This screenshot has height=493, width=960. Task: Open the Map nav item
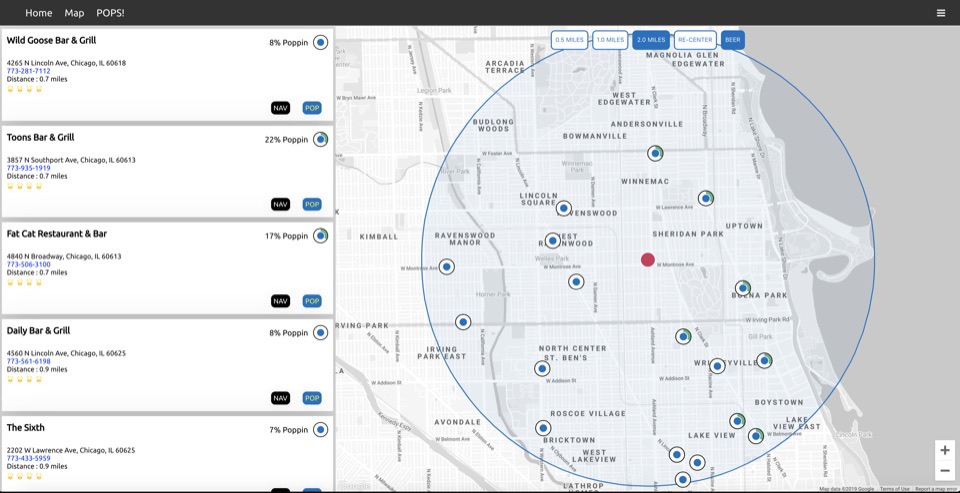click(74, 13)
